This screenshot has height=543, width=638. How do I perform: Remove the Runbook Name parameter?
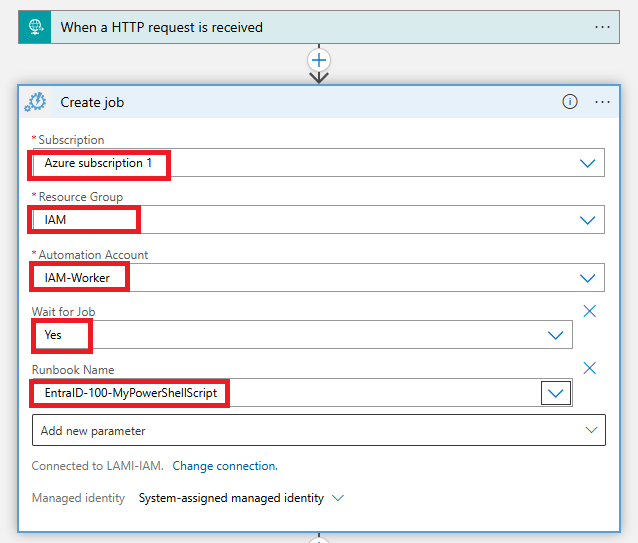click(x=589, y=368)
